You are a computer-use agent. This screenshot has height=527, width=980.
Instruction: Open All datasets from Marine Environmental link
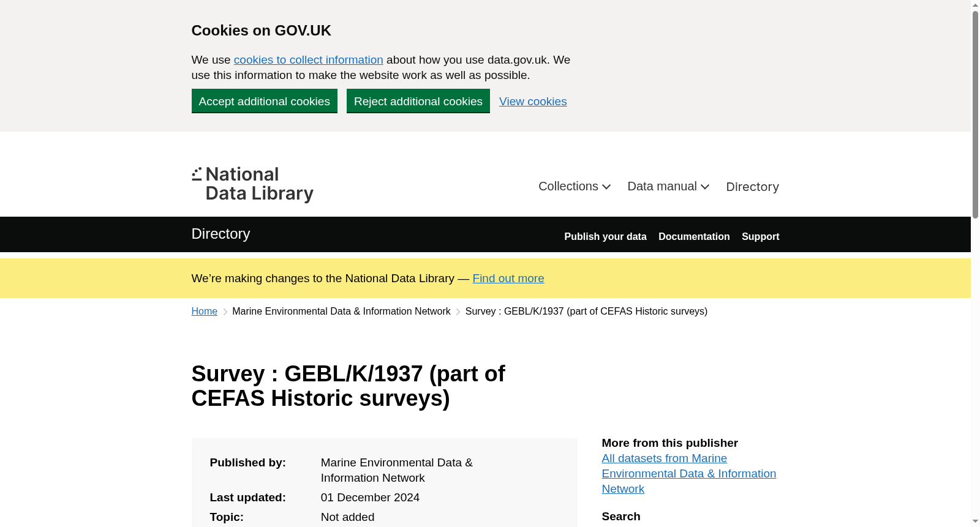tap(689, 474)
